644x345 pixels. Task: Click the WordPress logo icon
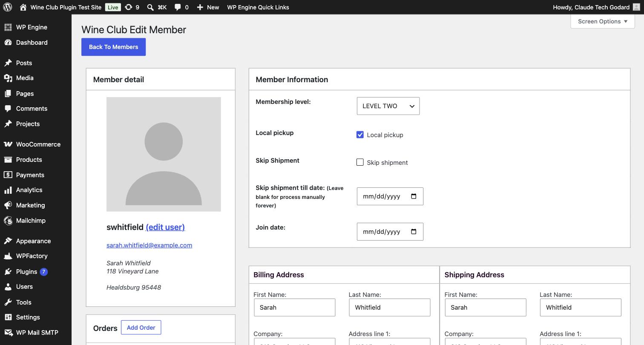coord(8,7)
